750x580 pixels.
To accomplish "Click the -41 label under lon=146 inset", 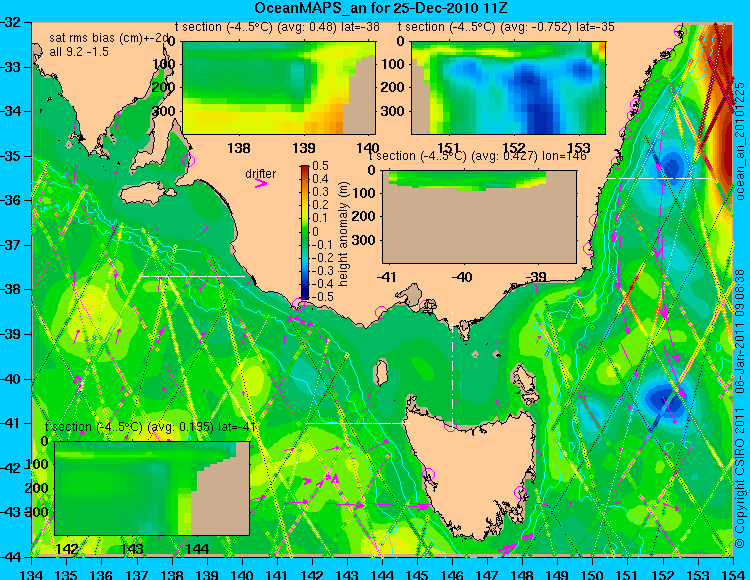I will tap(386, 276).
